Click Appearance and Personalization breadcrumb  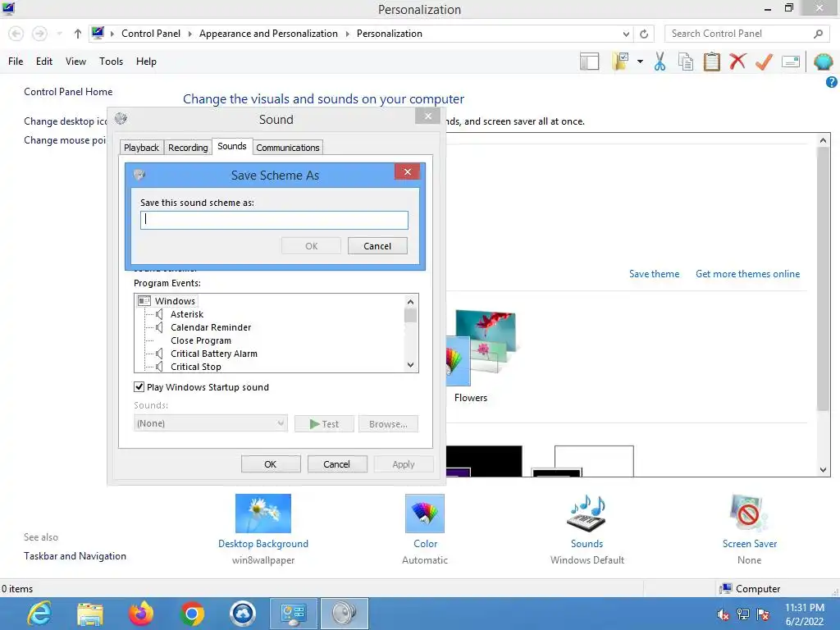268,34
